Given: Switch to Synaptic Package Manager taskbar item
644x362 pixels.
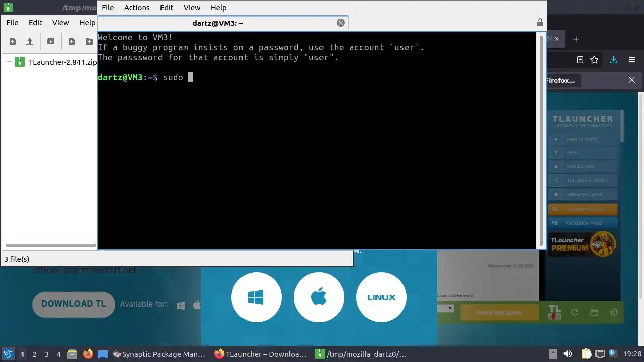Looking at the screenshot, I should point(159,354).
